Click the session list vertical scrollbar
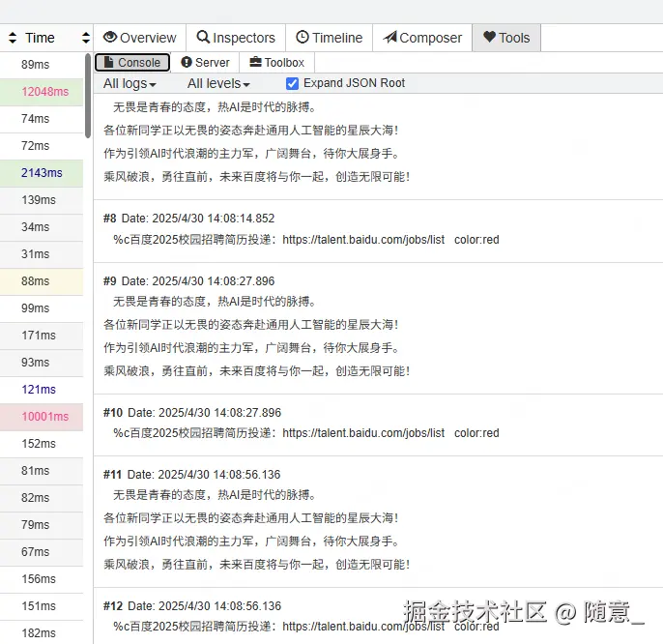The height and width of the screenshot is (644, 663). (x=88, y=96)
